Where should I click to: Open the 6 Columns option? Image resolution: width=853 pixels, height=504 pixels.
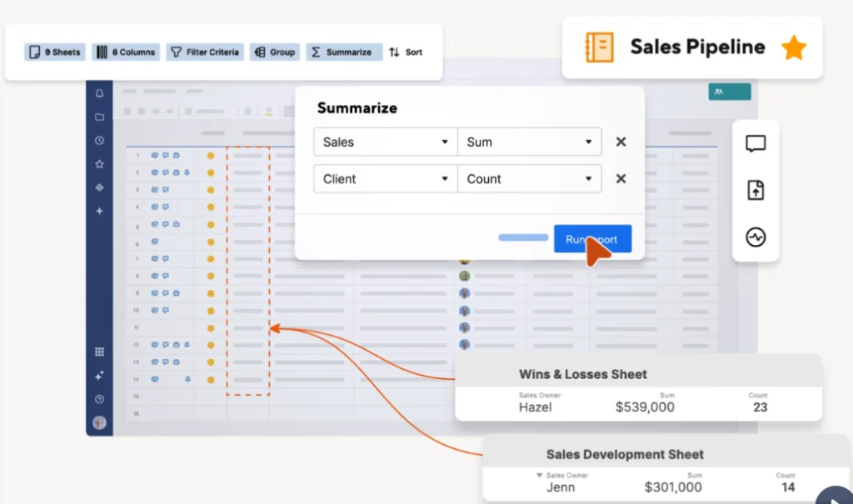(x=126, y=52)
